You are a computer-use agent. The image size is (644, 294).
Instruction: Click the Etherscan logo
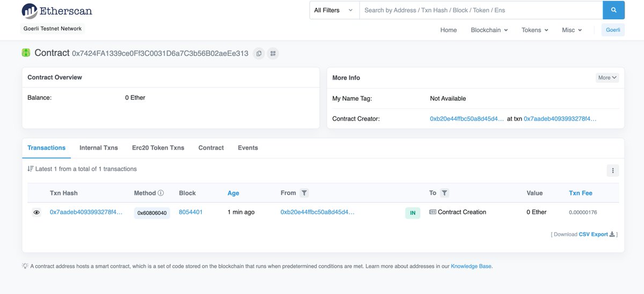(x=56, y=10)
